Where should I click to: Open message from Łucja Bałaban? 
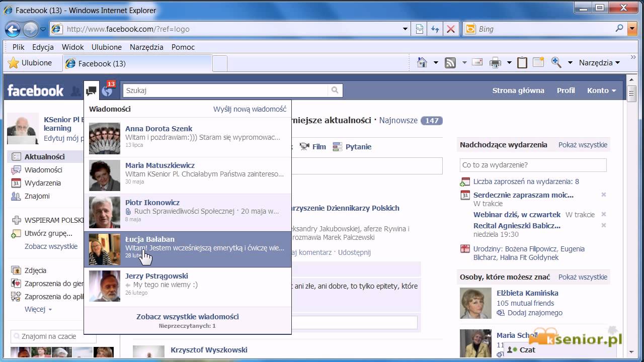(188, 249)
